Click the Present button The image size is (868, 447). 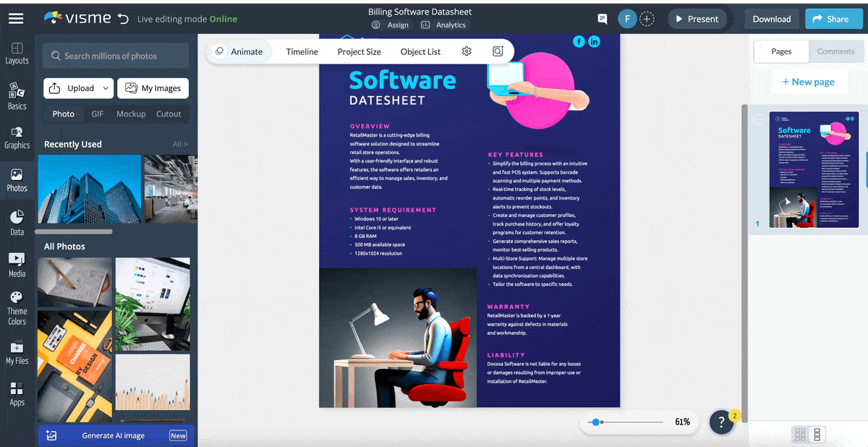697,19
